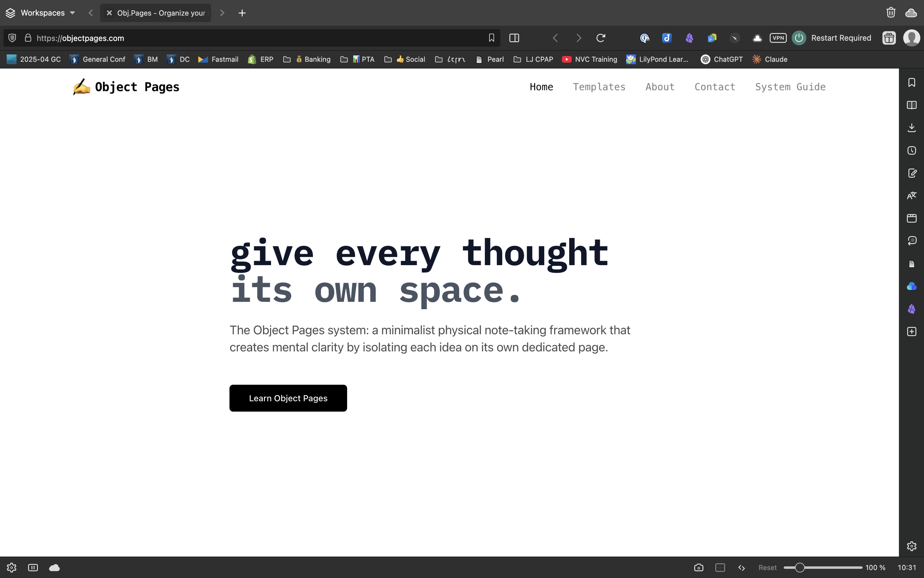Bookmark this page from address bar
Viewport: 924px width, 578px height.
tap(491, 38)
